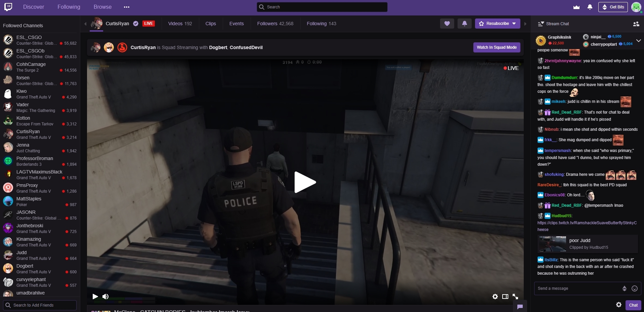644x312 pixels.
Task: Open the Twitch home logo
Action: [x=8, y=7]
